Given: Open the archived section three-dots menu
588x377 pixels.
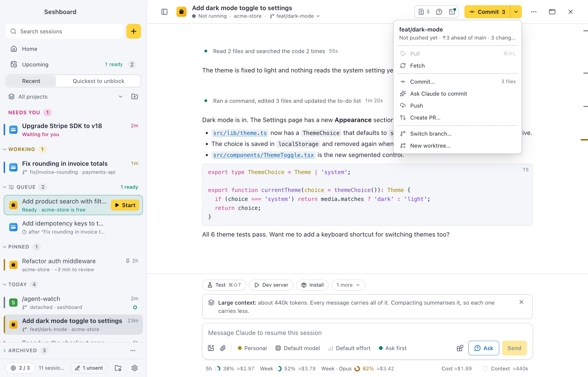Looking at the screenshot, I should point(133,351).
